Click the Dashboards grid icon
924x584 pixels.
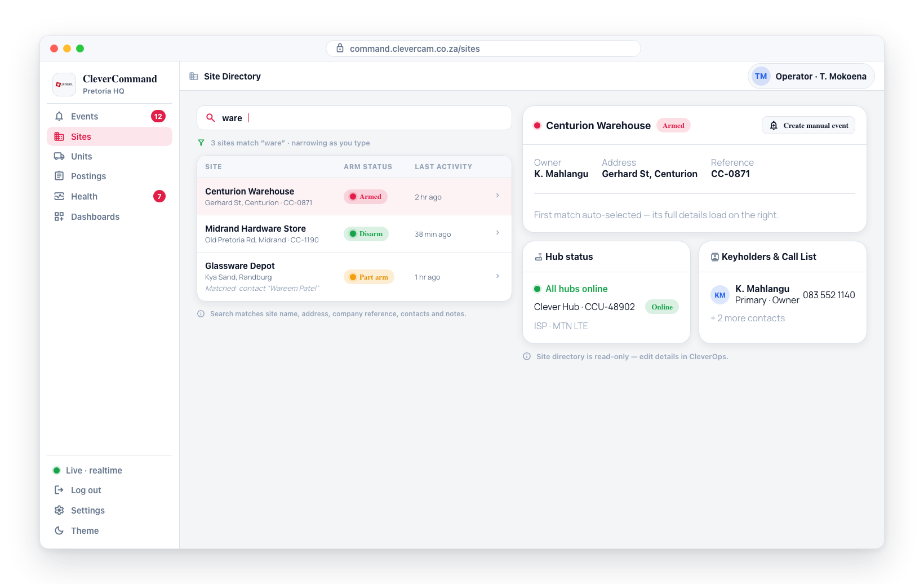59,216
